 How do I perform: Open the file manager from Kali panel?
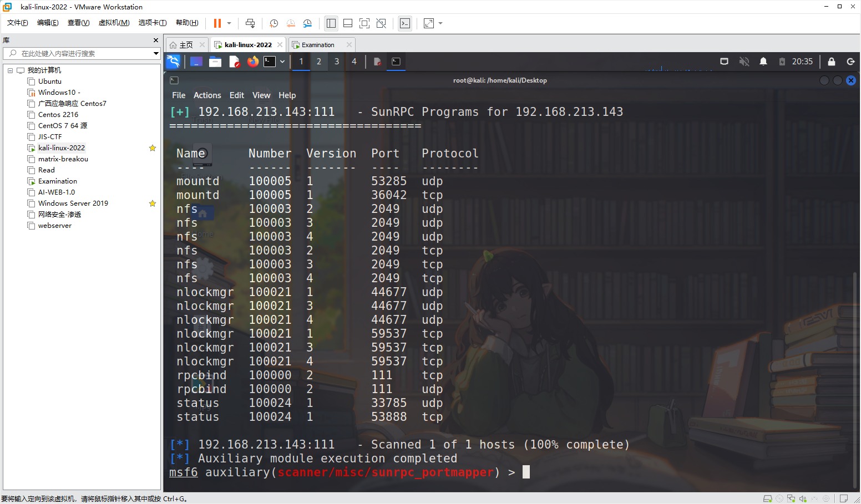[x=215, y=62]
